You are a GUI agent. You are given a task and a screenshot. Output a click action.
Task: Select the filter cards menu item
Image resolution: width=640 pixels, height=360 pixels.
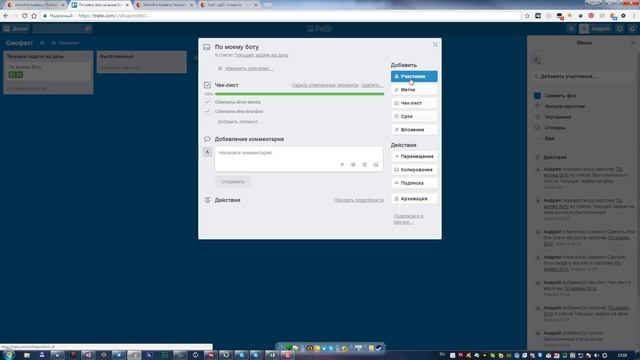[565, 106]
